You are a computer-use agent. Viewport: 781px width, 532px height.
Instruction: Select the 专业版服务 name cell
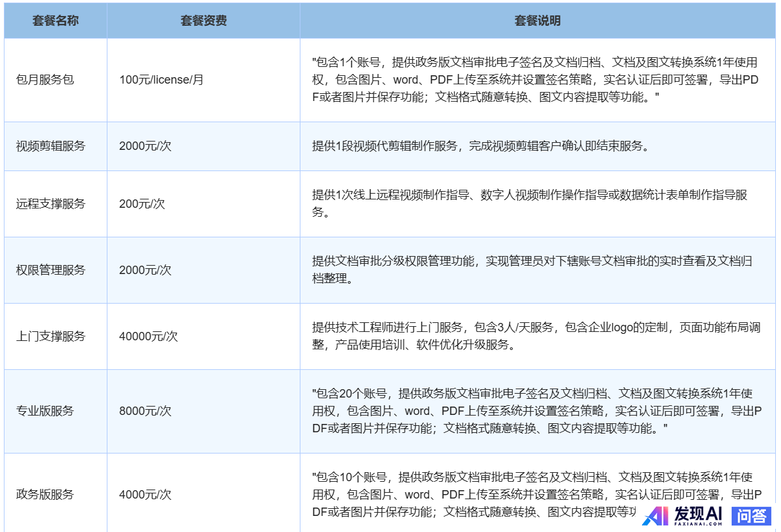45,411
